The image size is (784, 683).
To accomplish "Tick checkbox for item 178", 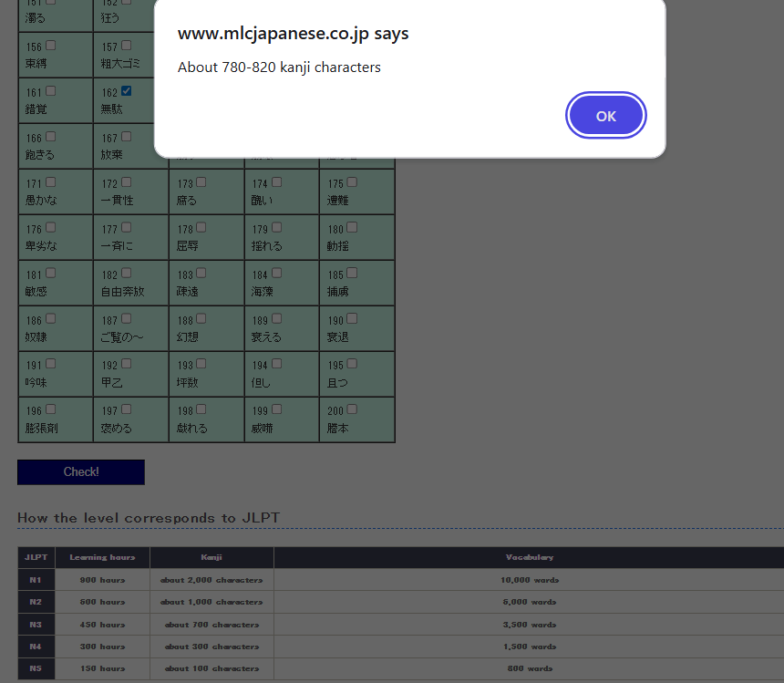I will tap(201, 227).
